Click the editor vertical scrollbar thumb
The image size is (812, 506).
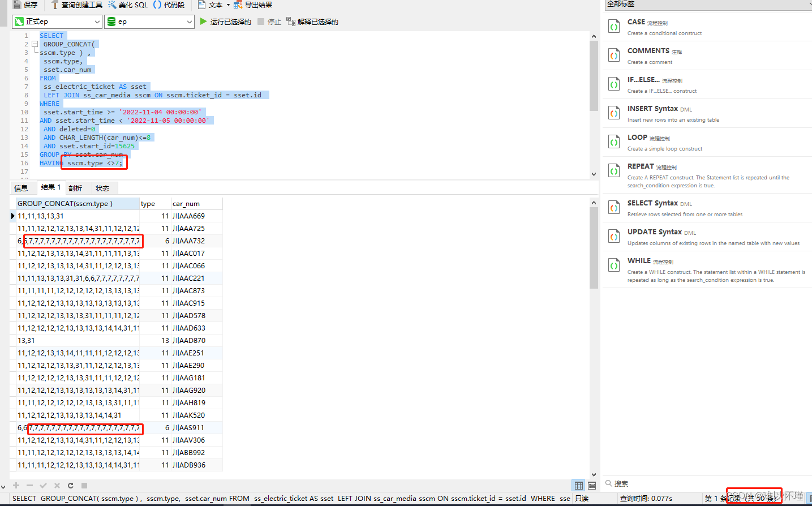coord(594,76)
